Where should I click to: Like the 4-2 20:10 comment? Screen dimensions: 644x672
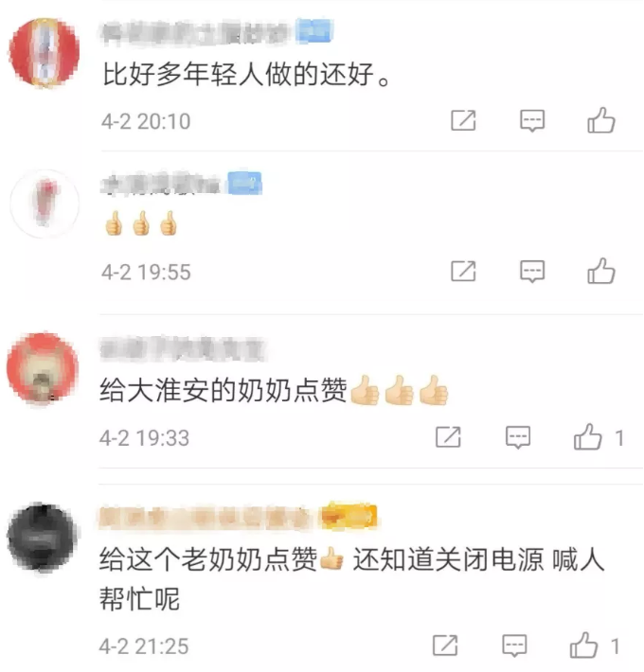click(601, 120)
